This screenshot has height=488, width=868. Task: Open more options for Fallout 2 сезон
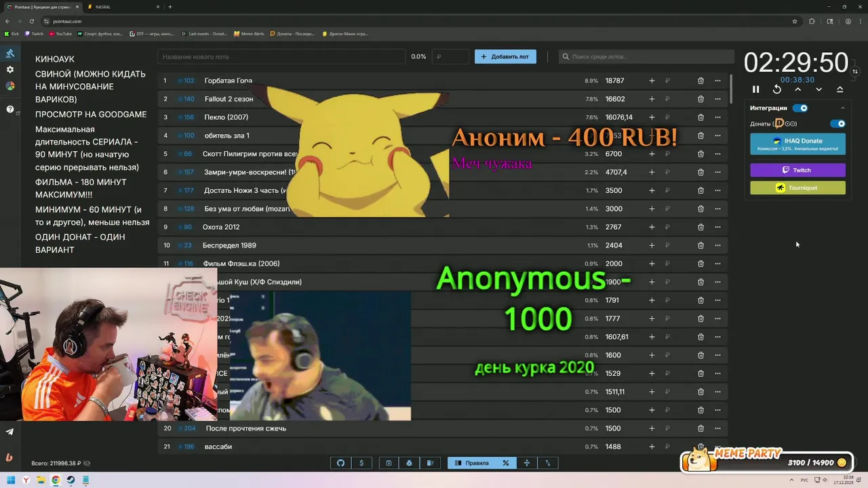coord(717,99)
